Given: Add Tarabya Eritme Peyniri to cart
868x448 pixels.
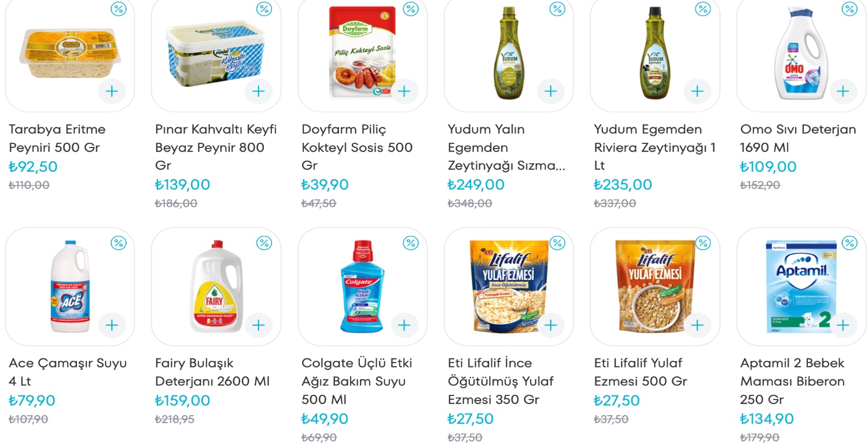Looking at the screenshot, I should [x=112, y=91].
